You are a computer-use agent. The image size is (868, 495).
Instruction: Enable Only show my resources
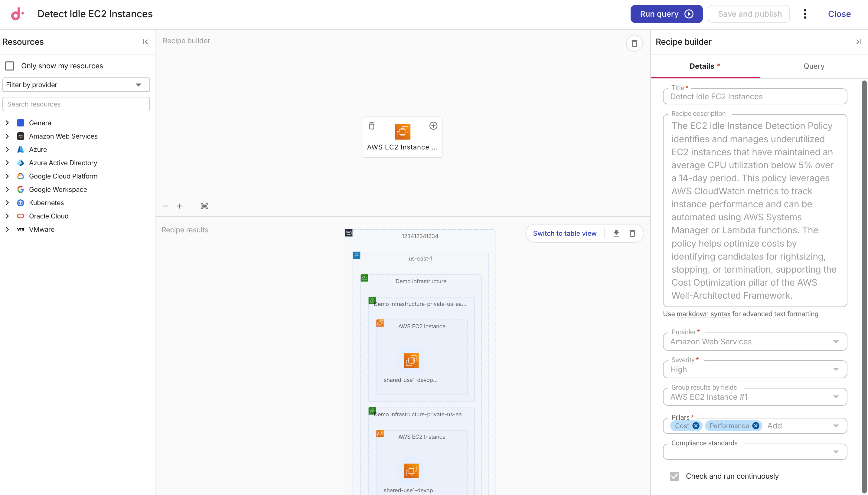[10, 66]
